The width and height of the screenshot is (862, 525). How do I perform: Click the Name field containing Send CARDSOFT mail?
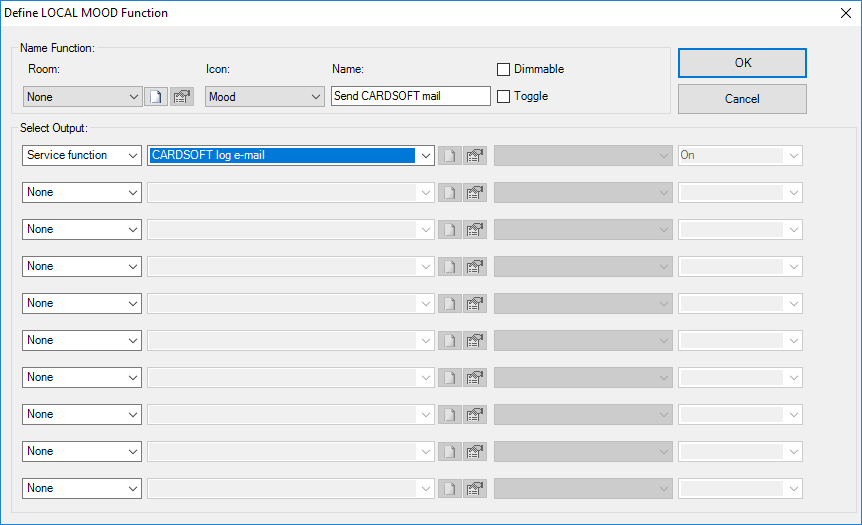(410, 97)
